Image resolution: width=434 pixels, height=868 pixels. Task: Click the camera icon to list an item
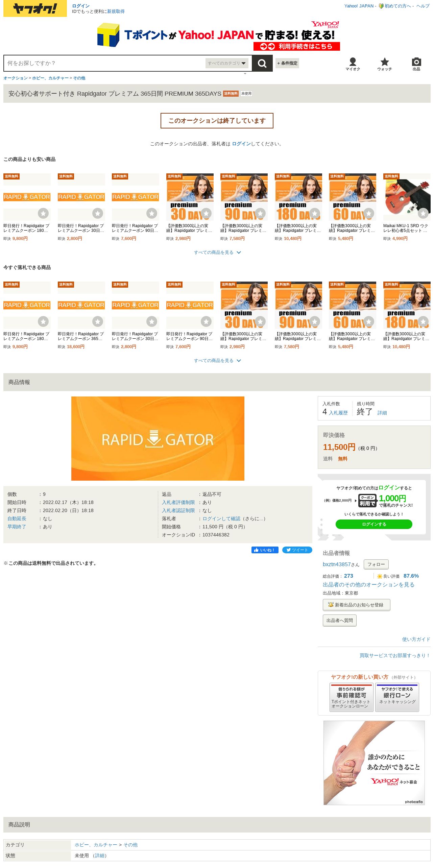pos(416,64)
